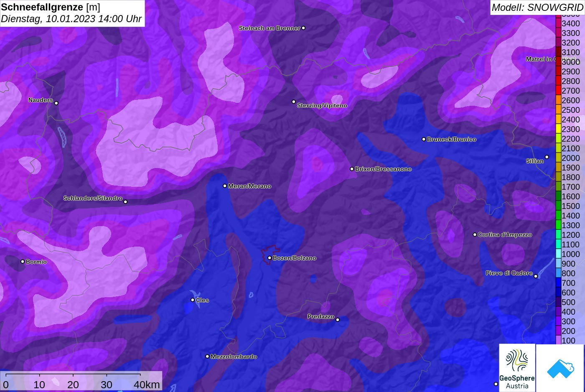Screen dimensions: 585x392
Task: Click the legend value '3400'
Action: point(571,23)
